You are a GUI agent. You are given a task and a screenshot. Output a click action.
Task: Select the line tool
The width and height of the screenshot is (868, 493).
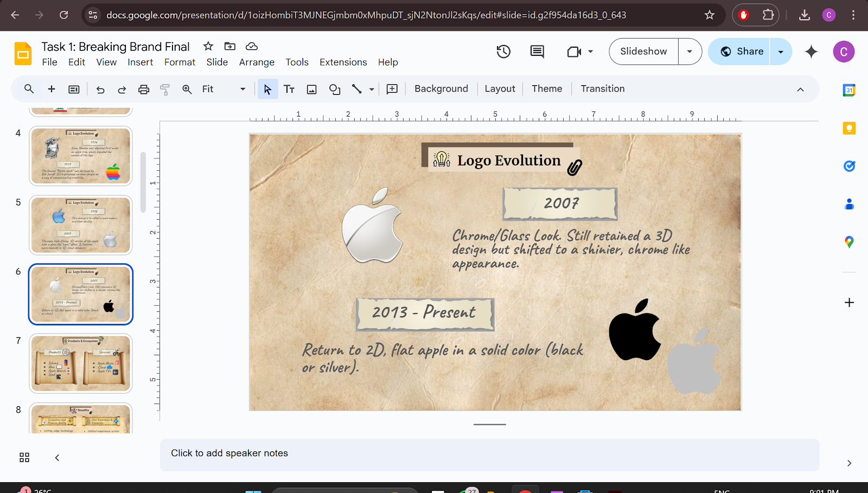point(356,89)
